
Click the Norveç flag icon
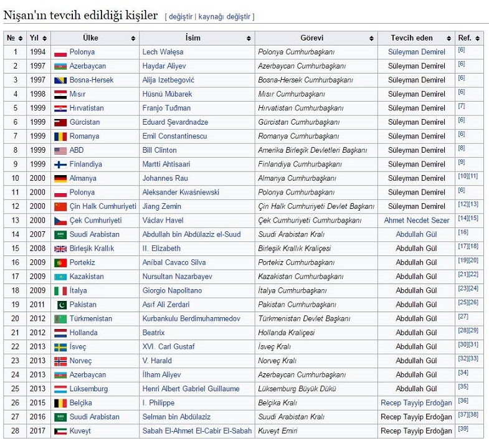60,361
